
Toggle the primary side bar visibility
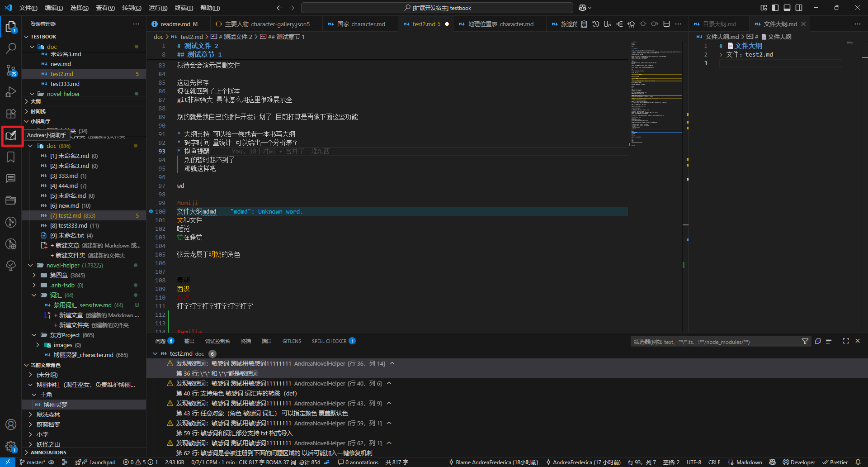(775, 8)
